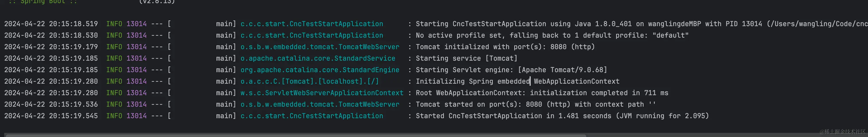Click the o.a.c.c.C.[Tomcat].[localhost].[/] logger name
Image resolution: width=868 pixels, height=137 pixels.
tap(309, 81)
